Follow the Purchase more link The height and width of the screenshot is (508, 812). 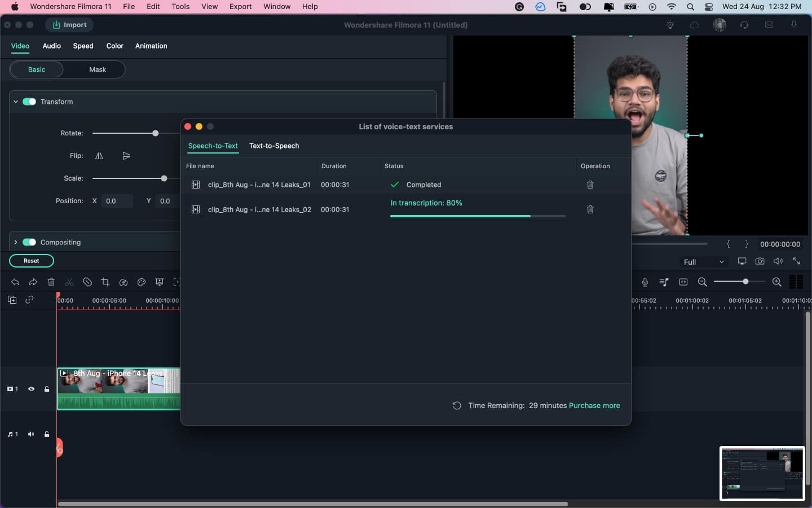coord(594,405)
